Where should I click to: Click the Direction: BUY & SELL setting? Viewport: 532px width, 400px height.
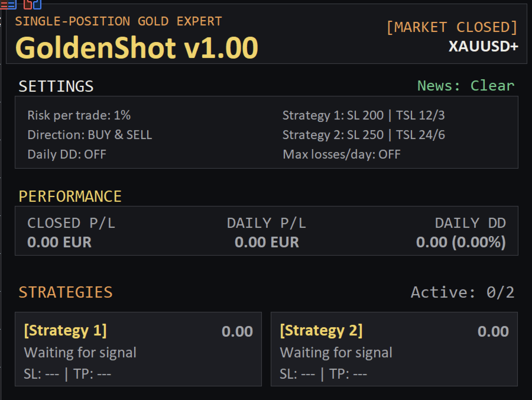coord(90,135)
